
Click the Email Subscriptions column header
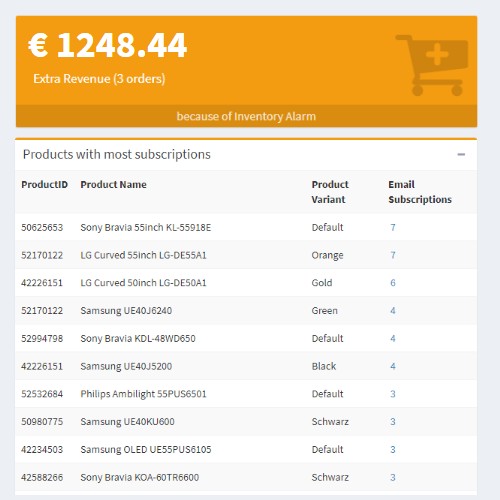click(x=420, y=192)
